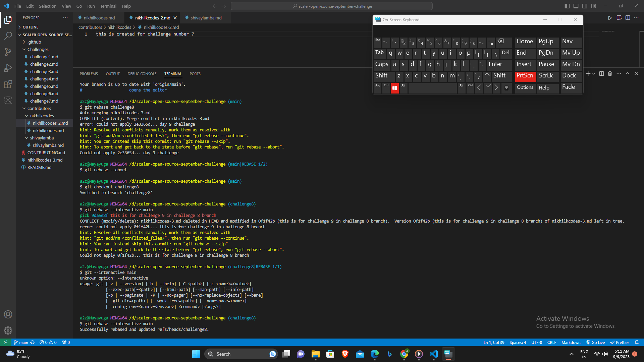Switch to the shivaylamba.md tab
Viewport: 644px width, 362px height.
click(x=206, y=17)
